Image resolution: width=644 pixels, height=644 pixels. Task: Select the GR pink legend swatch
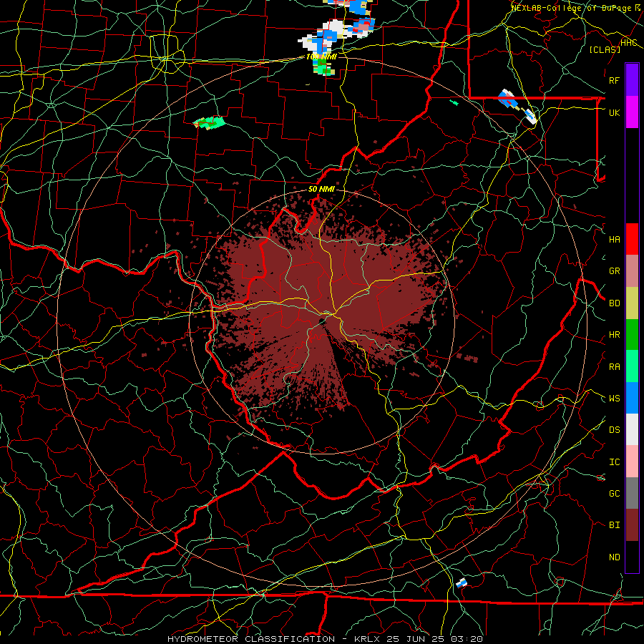[632, 270]
